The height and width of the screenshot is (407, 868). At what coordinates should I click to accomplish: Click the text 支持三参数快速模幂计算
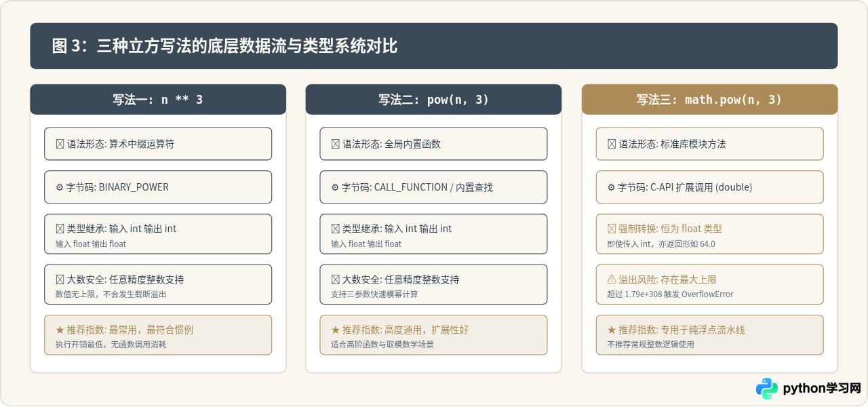tap(374, 294)
